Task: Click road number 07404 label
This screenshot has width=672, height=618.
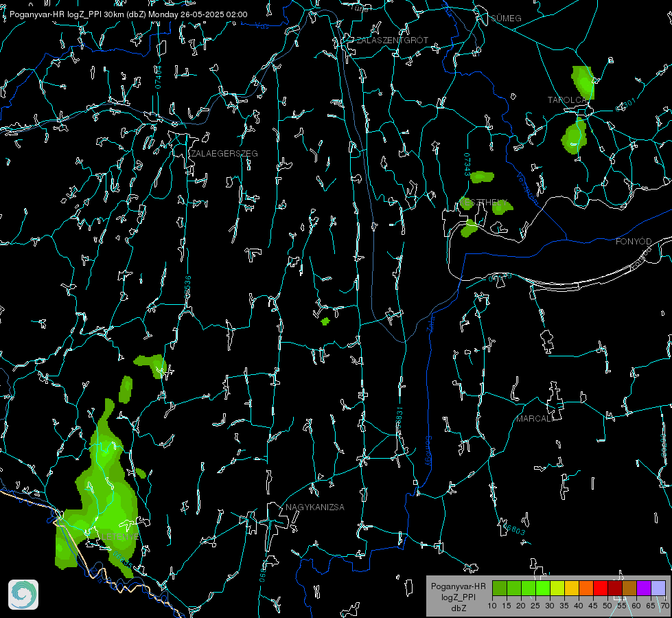Action: click(159, 78)
